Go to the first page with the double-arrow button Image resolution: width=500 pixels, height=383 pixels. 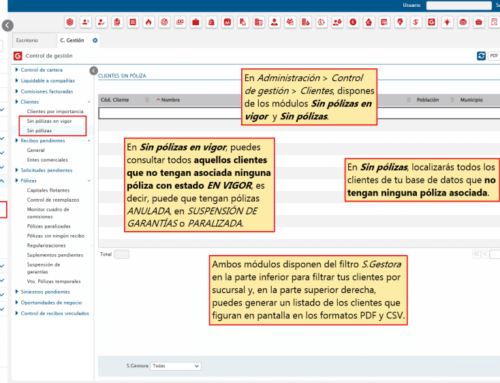(x=477, y=254)
